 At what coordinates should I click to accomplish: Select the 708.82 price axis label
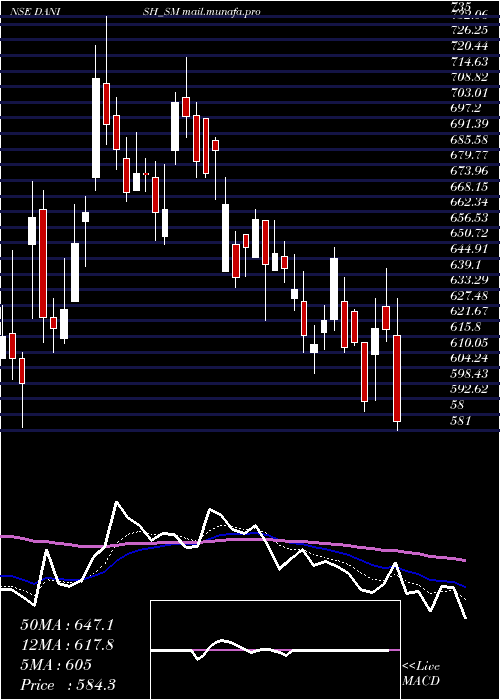coord(471,77)
